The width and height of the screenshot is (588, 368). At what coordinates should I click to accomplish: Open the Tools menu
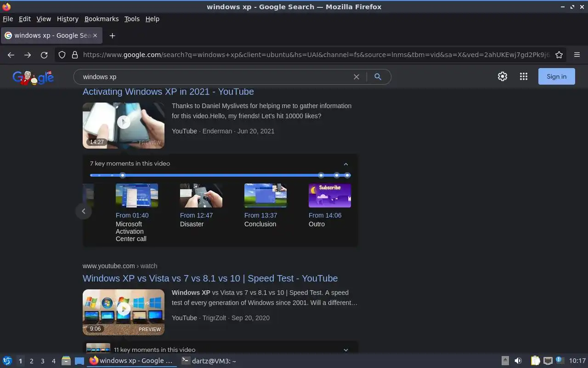132,19
